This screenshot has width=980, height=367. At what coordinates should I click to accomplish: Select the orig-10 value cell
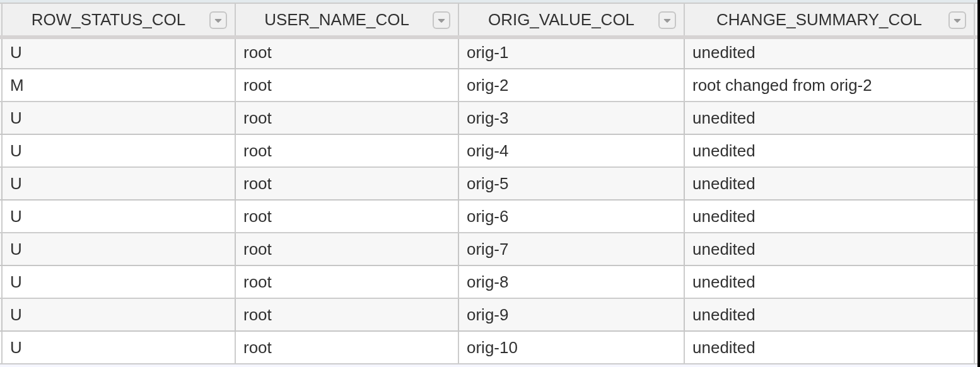point(571,347)
